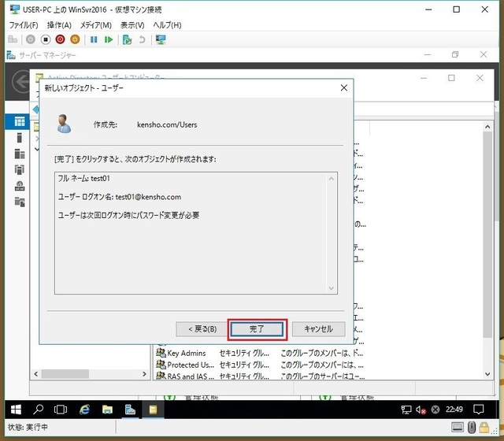This screenshot has height=441, width=504.
Task: Open the 操作(A) menu
Action: click(59, 25)
